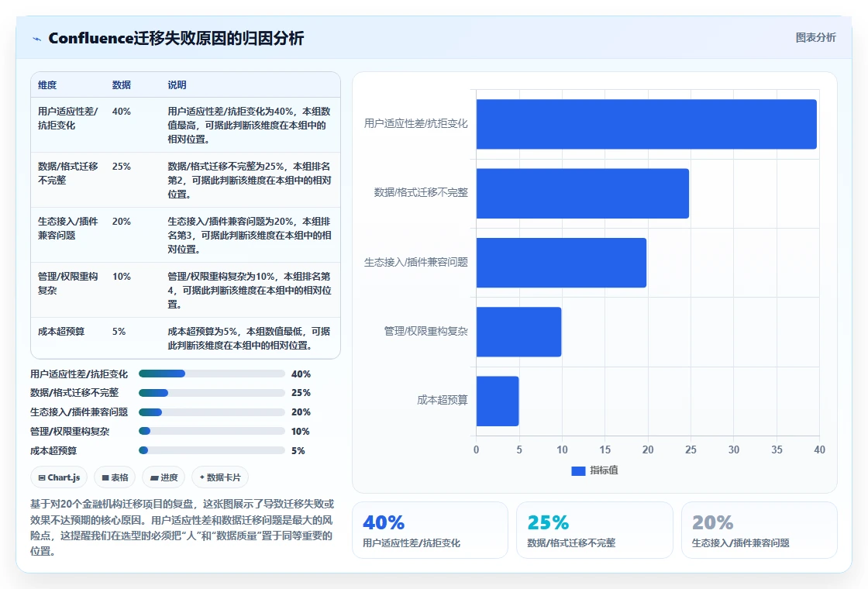Click the 10% cell in the table
The image size is (868, 589).
(x=121, y=276)
